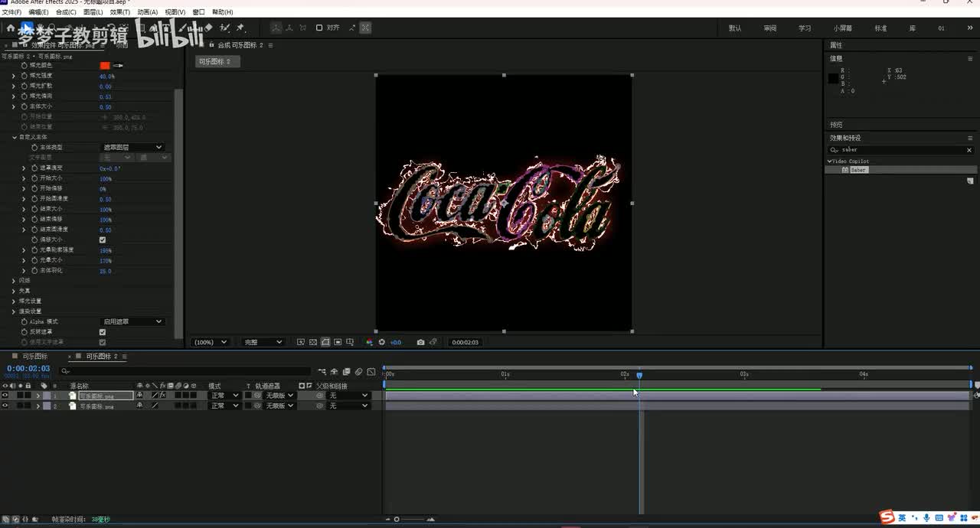Toggle stopwatch for 主体大小
The width and height of the screenshot is (980, 528).
[x=24, y=106]
